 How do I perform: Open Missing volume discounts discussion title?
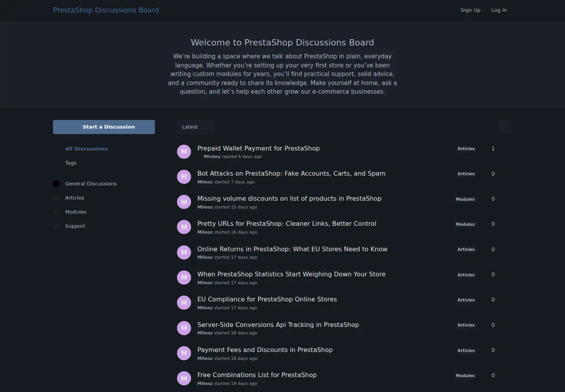pyautogui.click(x=289, y=198)
